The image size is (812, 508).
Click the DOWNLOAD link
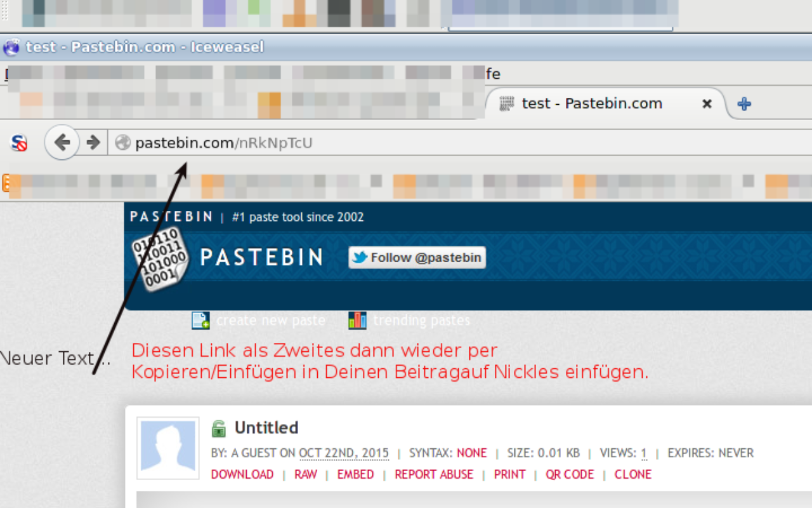[242, 474]
